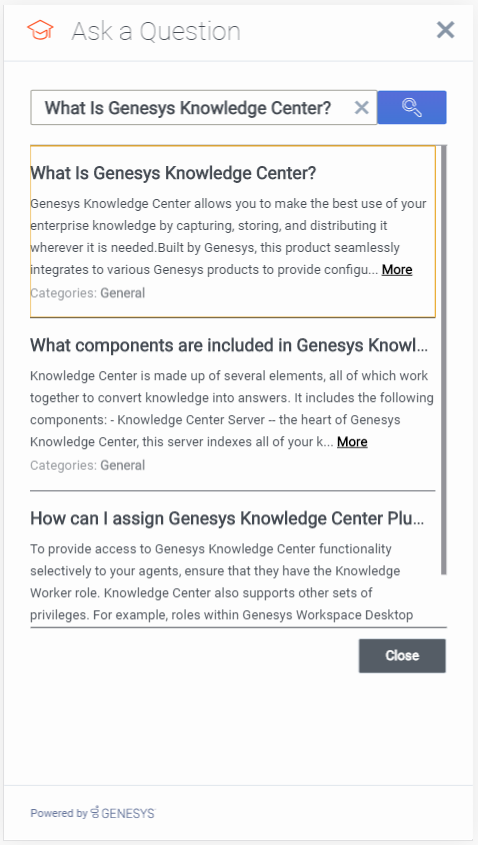Open 'What Is Genesys Knowledge Center?' result title

(x=173, y=174)
